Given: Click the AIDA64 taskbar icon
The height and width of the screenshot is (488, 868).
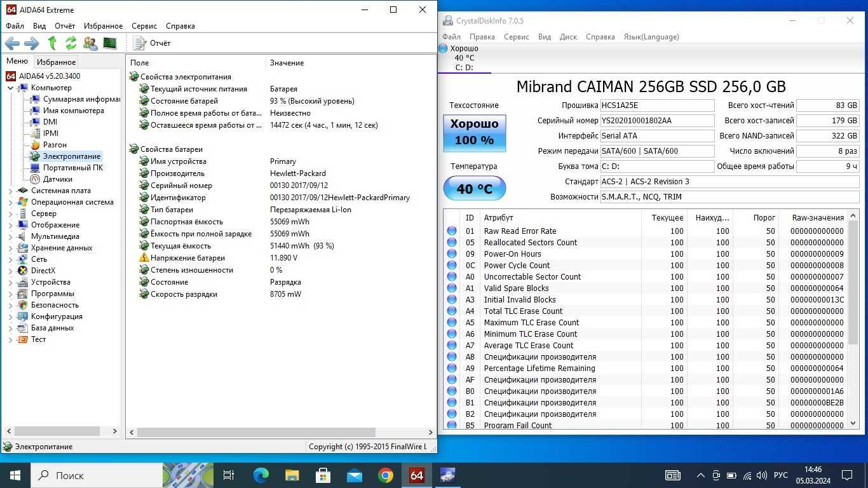Looking at the screenshot, I should pyautogui.click(x=416, y=475).
